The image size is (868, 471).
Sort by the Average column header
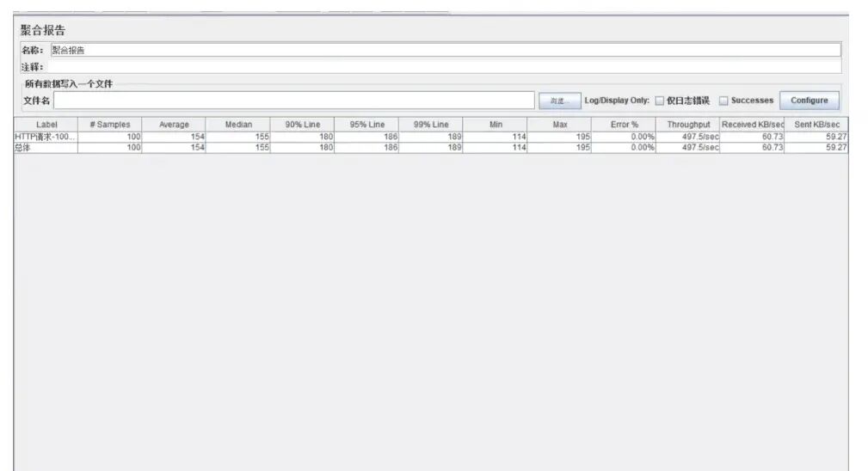click(x=174, y=125)
